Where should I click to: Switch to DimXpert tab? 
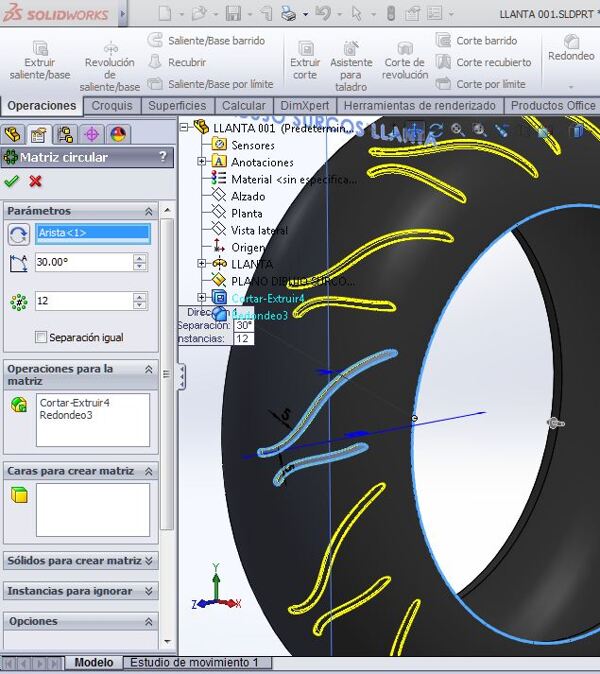(305, 106)
